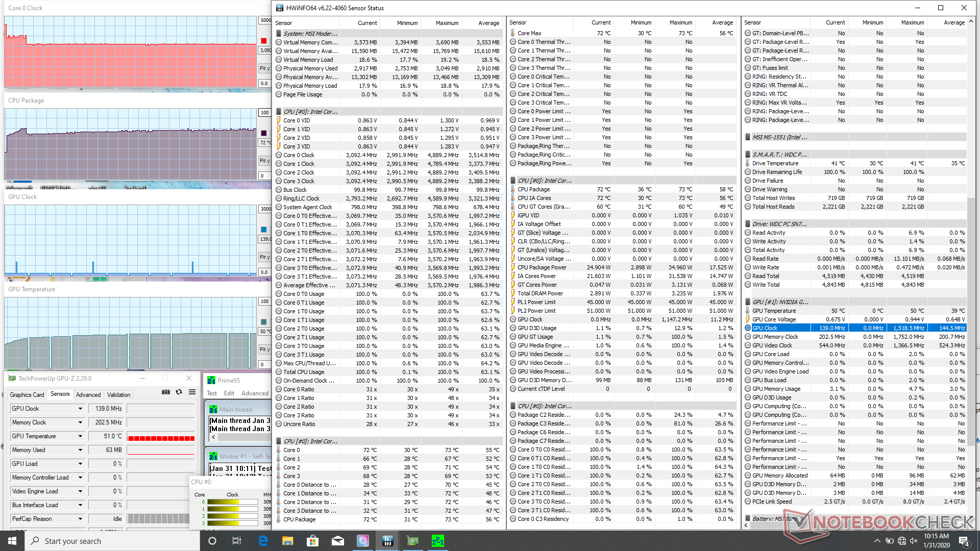Open the Windows Start menu
This screenshot has width=980, height=551.
tap(12, 541)
